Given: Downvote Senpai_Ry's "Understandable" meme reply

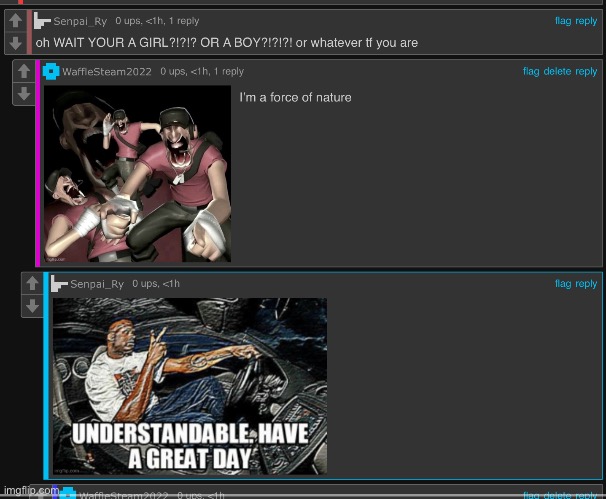Looking at the screenshot, I should point(32,306).
